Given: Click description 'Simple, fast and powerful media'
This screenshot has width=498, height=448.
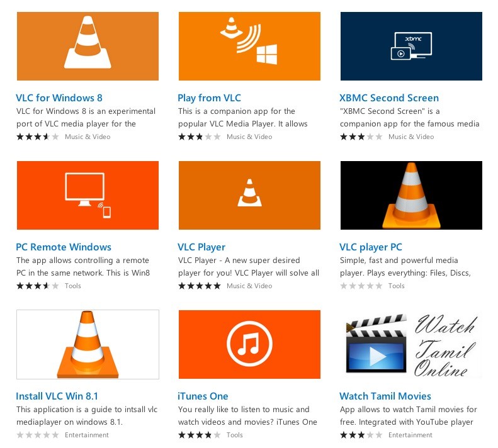Looking at the screenshot, I should 399,260.
